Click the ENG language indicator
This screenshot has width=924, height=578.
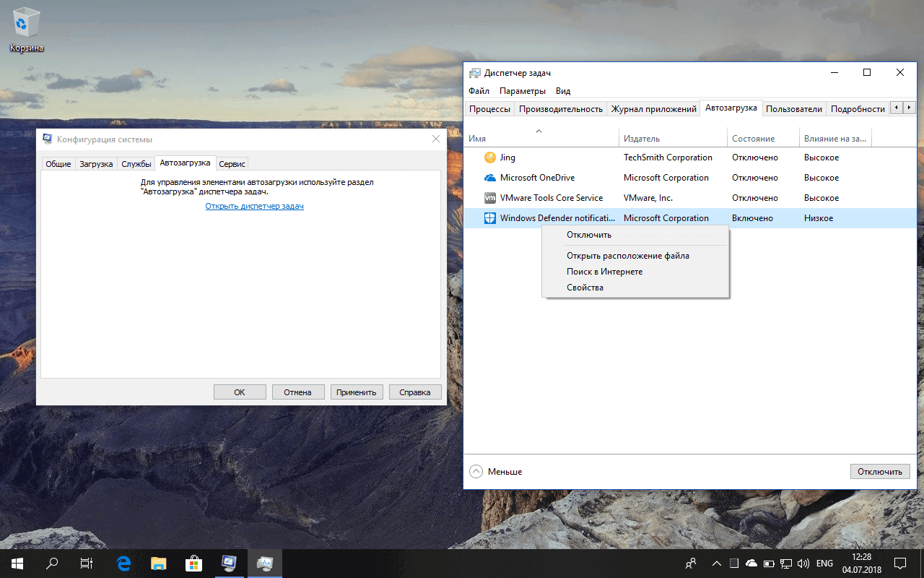[824, 564]
